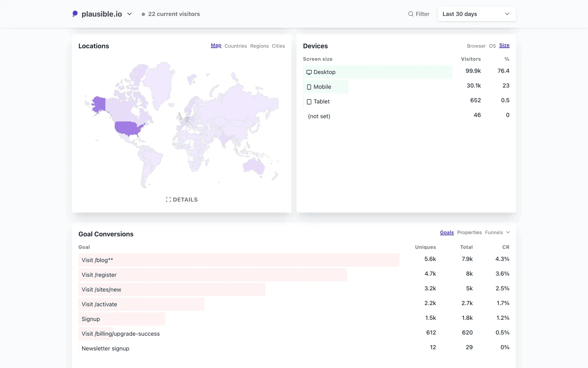Show Devices by OS

click(x=492, y=46)
